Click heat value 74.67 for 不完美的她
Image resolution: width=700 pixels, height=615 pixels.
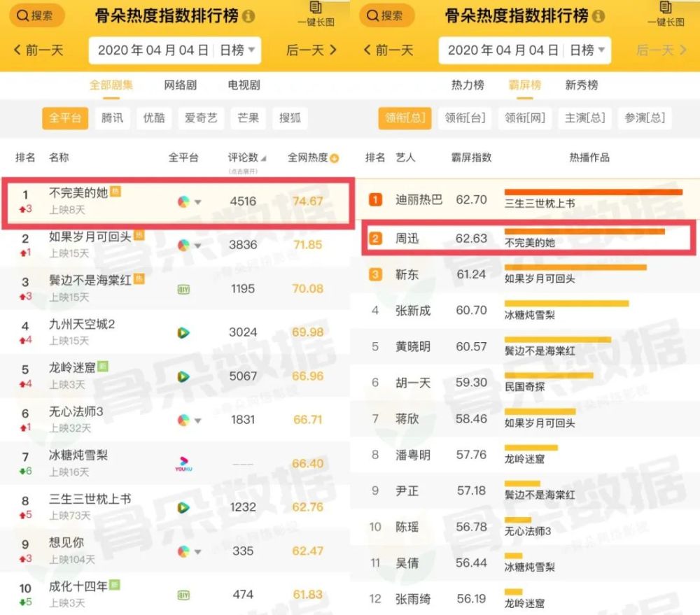click(307, 202)
